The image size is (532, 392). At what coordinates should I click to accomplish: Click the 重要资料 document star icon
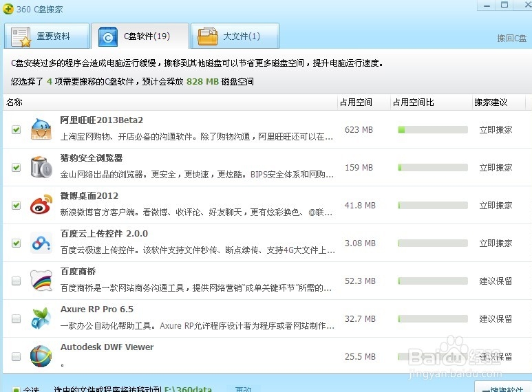(21, 36)
